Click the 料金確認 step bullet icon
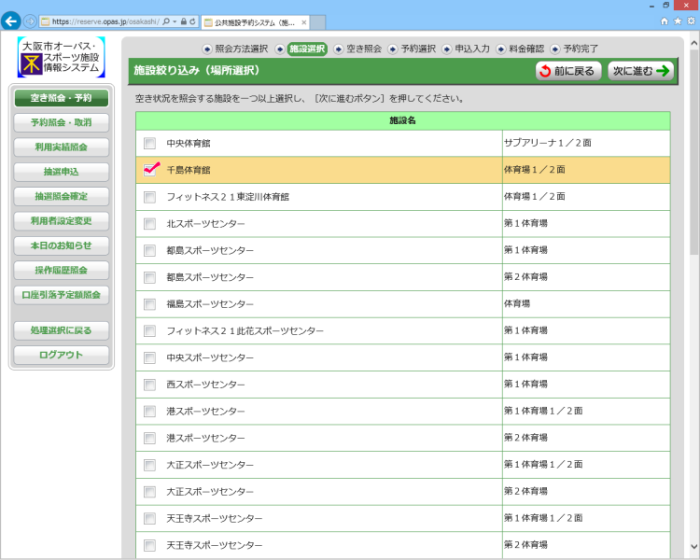Image resolution: width=700 pixels, height=560 pixels. tap(501, 49)
